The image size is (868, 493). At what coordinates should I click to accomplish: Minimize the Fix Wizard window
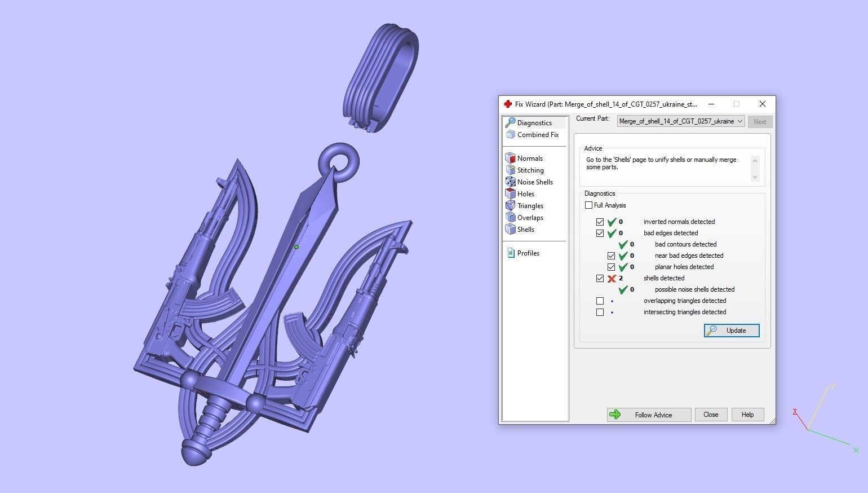[711, 104]
